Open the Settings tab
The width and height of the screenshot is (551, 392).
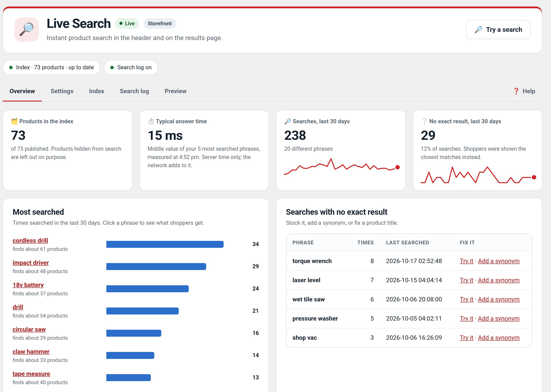pos(62,91)
